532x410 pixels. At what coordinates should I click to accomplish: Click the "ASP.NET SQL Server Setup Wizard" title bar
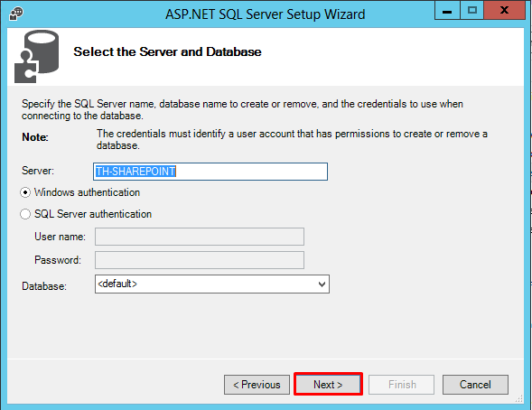click(x=266, y=14)
